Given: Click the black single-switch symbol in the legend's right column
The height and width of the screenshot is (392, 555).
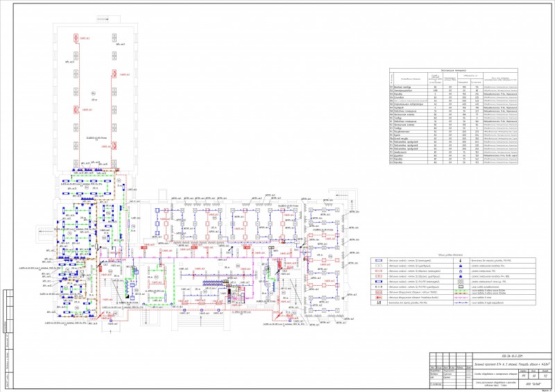Looking at the screenshot, I should 460,260.
